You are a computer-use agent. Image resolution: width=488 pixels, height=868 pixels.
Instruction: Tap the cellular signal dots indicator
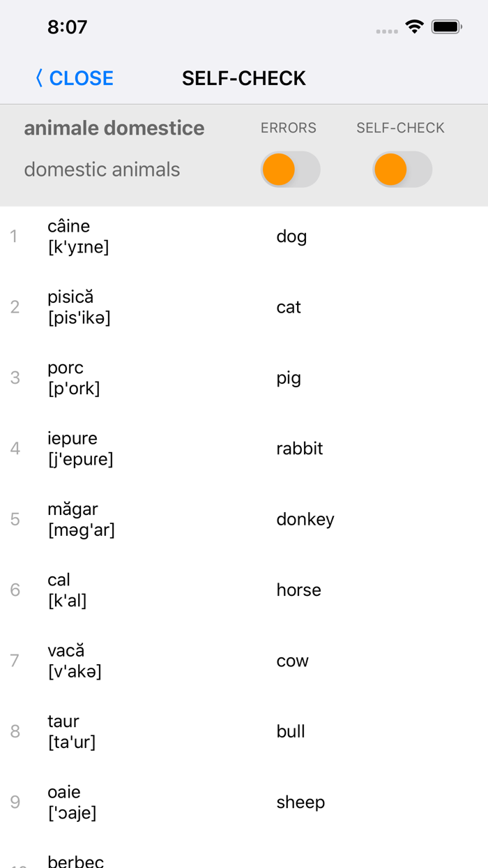386,30
